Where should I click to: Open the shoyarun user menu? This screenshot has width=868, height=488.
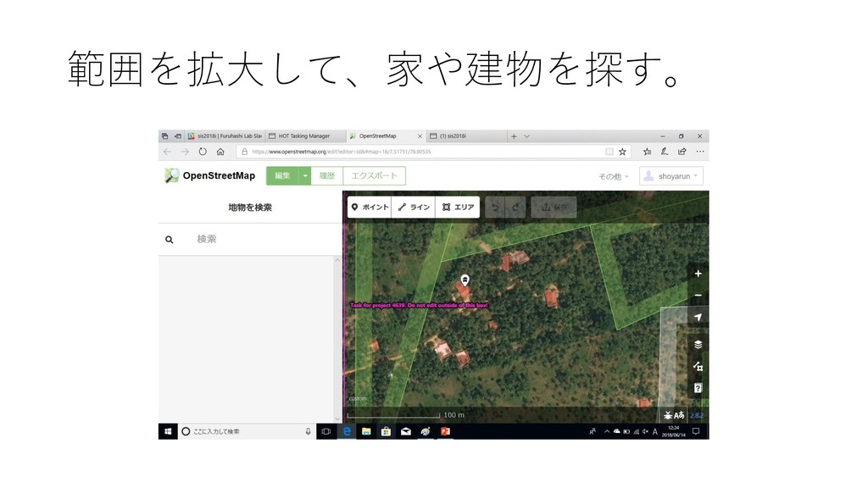671,176
